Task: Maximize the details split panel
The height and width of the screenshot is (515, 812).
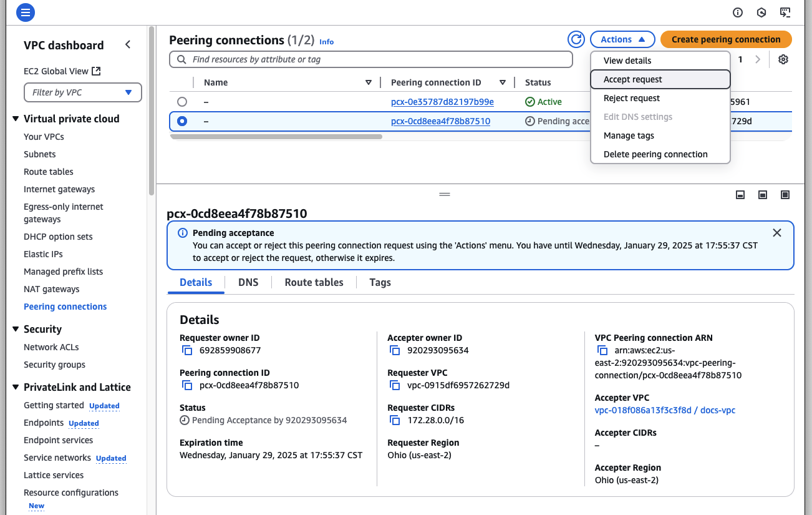Action: click(x=785, y=195)
